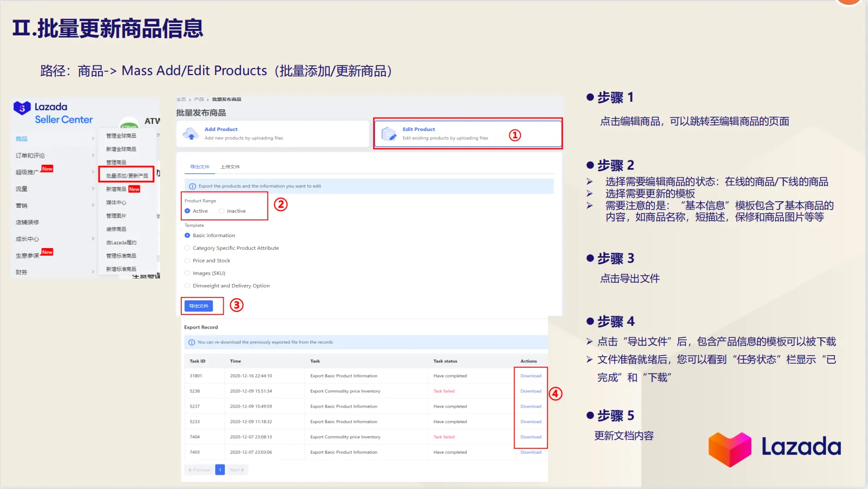Expand the 订单和评论 sidebar chevron
This screenshot has height=489, width=868.
point(93,156)
